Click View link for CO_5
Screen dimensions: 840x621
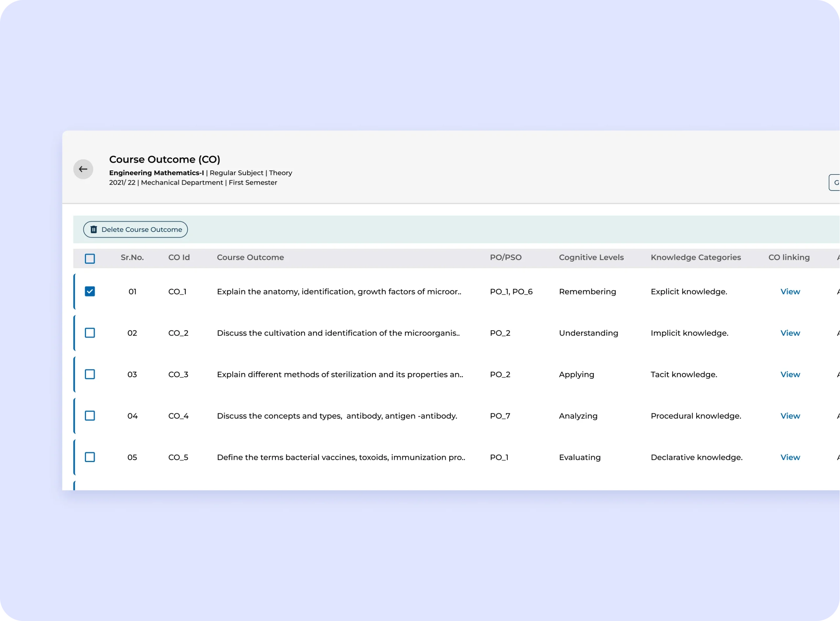coord(790,457)
